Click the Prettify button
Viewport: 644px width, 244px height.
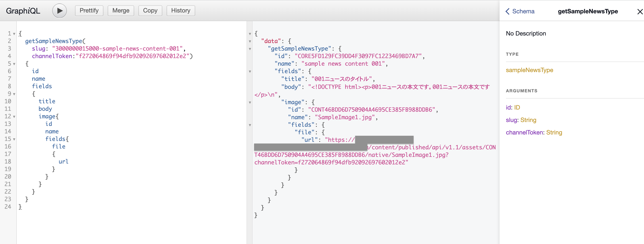pos(89,11)
